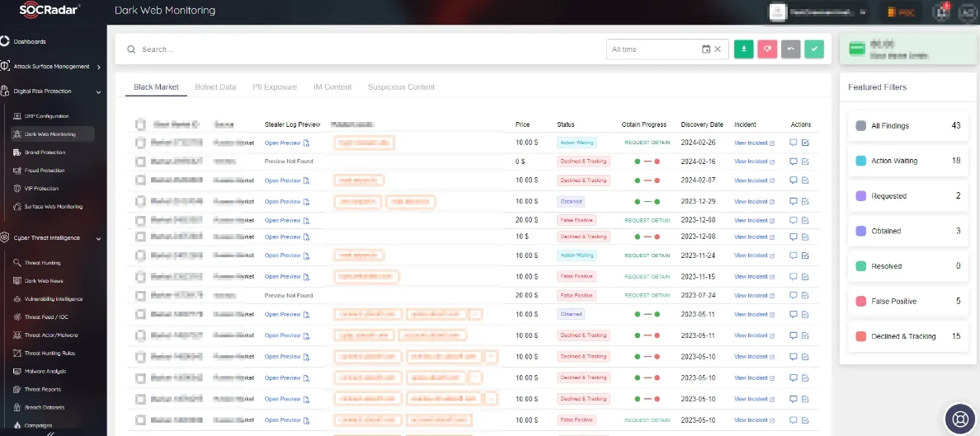Collapse the Cyber Threat Intelligence section

[98, 238]
